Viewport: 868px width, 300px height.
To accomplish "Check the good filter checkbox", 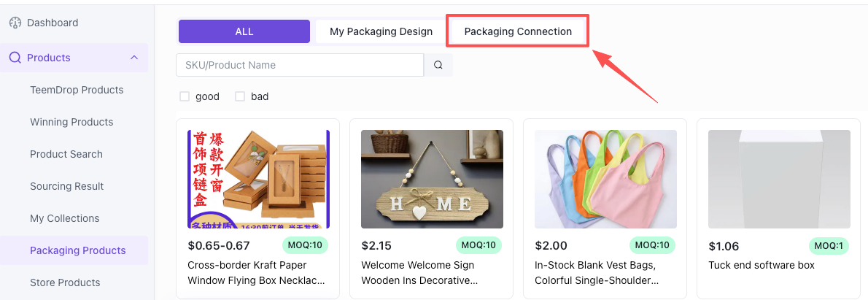I will pos(185,96).
